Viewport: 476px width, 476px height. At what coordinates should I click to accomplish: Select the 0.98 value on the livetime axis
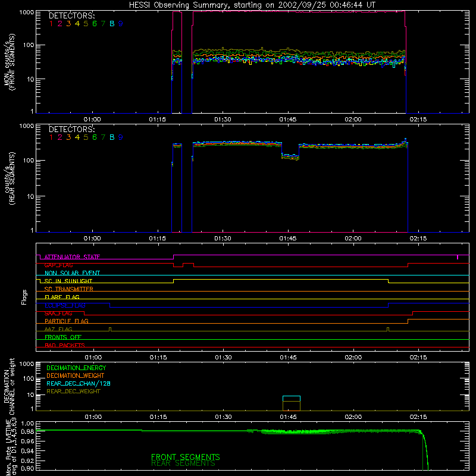[x=27, y=432]
